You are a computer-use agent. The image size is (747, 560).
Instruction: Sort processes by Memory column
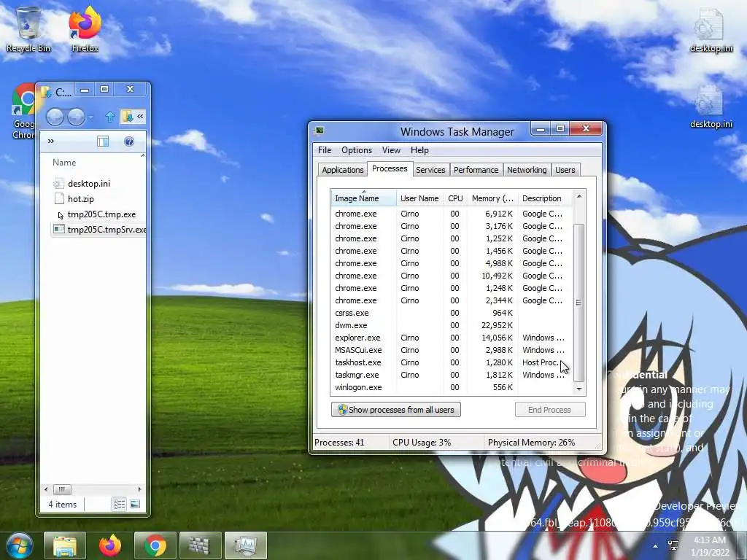(492, 198)
